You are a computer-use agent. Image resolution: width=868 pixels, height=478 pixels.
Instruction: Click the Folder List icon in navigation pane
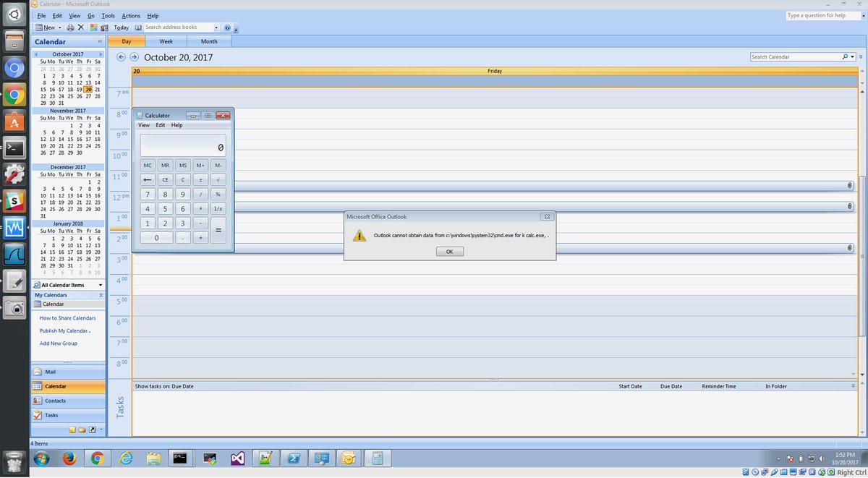[82, 430]
